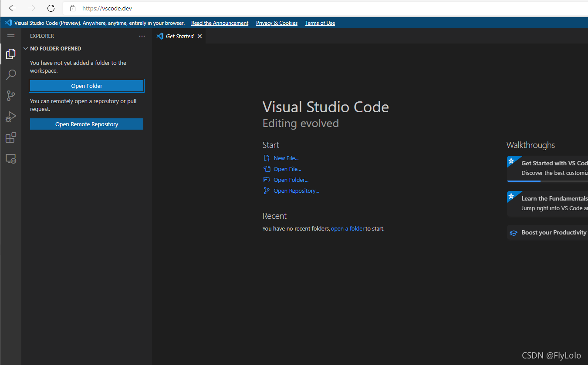Close the Get Started tab
This screenshot has height=365, width=588.
[x=199, y=36]
